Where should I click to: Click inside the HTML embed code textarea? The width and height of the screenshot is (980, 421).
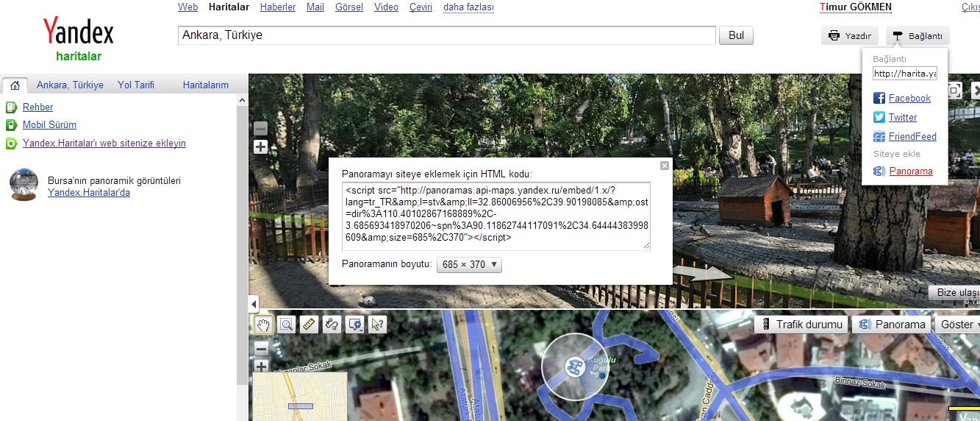pos(496,216)
